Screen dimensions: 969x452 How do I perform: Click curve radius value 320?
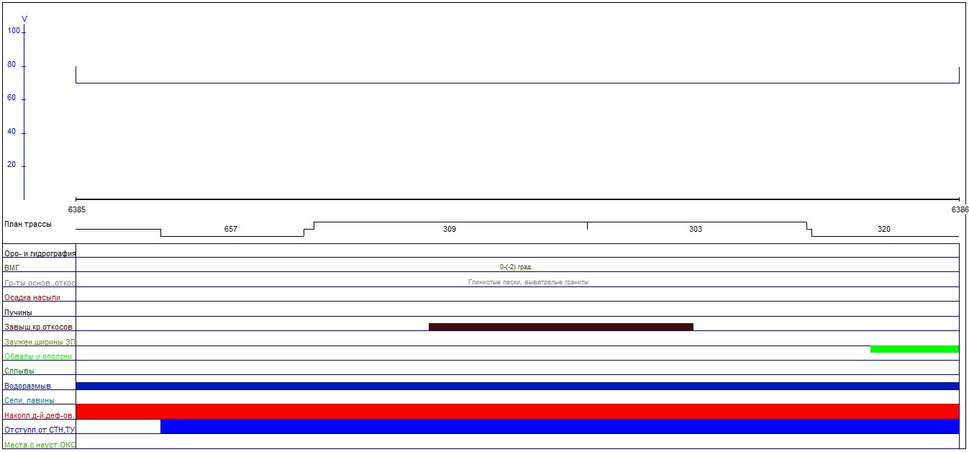coord(884,229)
